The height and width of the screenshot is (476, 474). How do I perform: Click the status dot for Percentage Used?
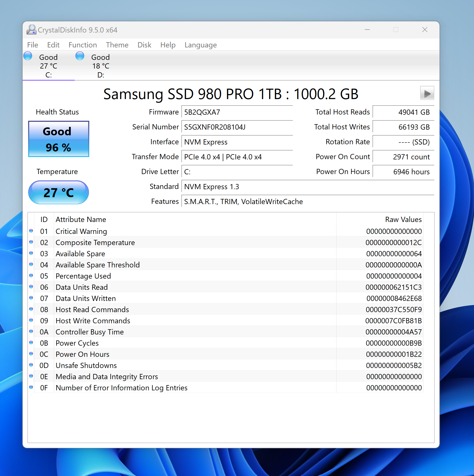(x=31, y=276)
